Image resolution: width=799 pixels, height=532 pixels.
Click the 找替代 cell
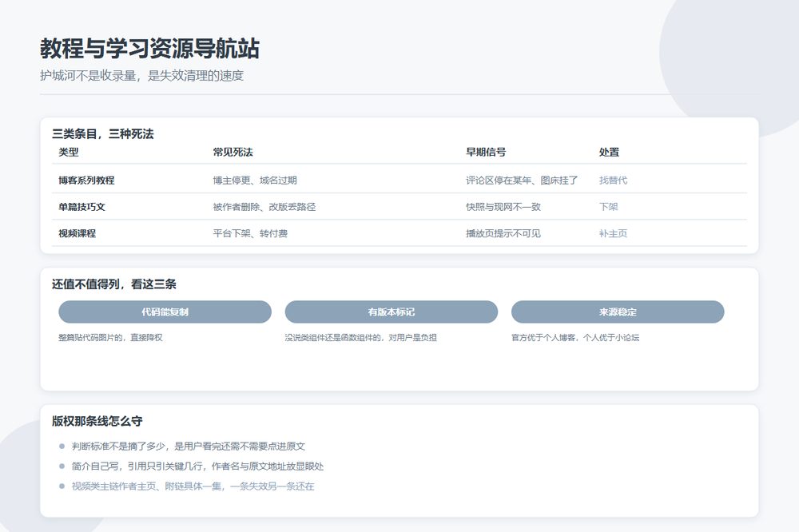[x=613, y=181]
